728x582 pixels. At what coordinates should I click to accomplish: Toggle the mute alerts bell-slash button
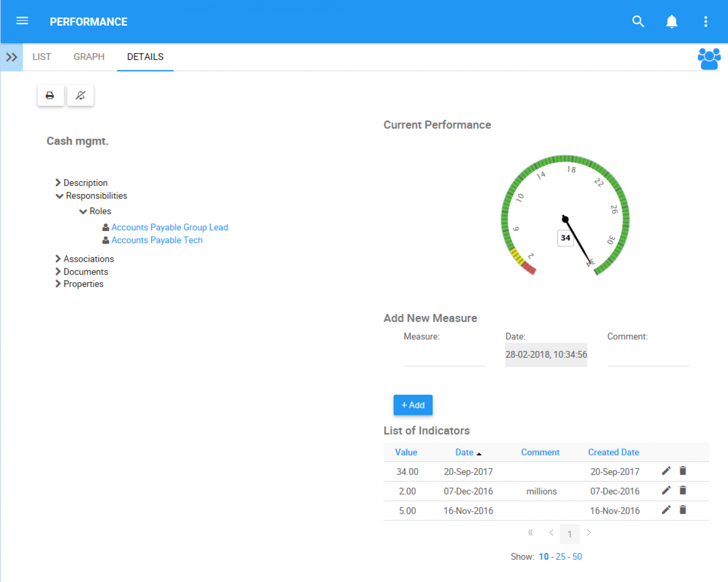point(80,95)
